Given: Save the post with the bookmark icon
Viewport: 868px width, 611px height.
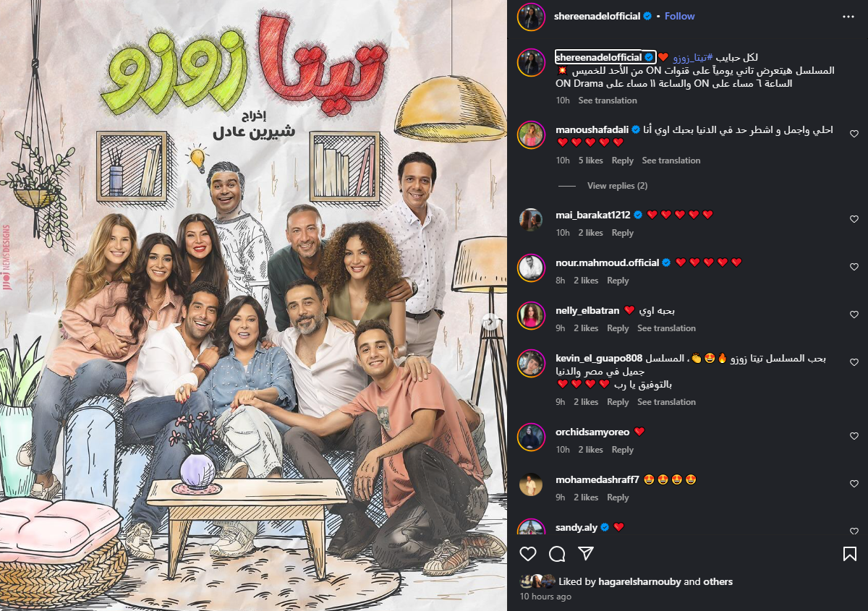Looking at the screenshot, I should click(850, 554).
